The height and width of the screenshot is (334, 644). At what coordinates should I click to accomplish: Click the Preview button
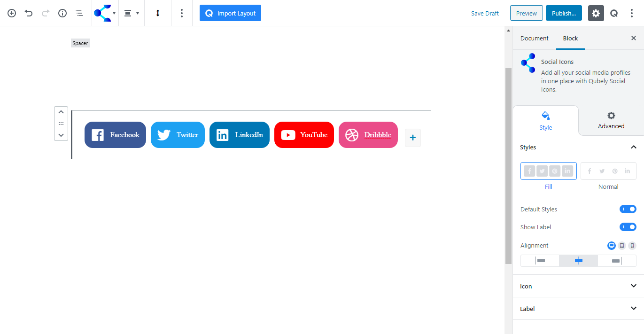point(527,13)
